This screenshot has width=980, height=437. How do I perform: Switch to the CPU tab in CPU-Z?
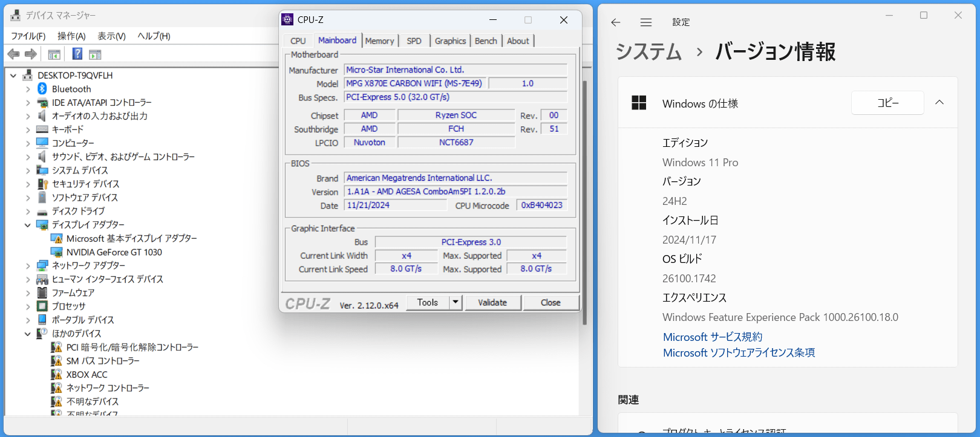point(298,40)
